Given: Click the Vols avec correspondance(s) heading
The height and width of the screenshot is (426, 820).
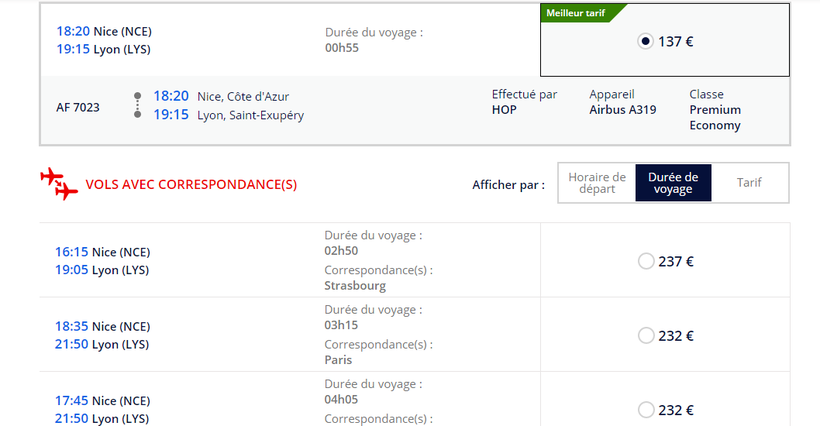Looking at the screenshot, I should [191, 185].
